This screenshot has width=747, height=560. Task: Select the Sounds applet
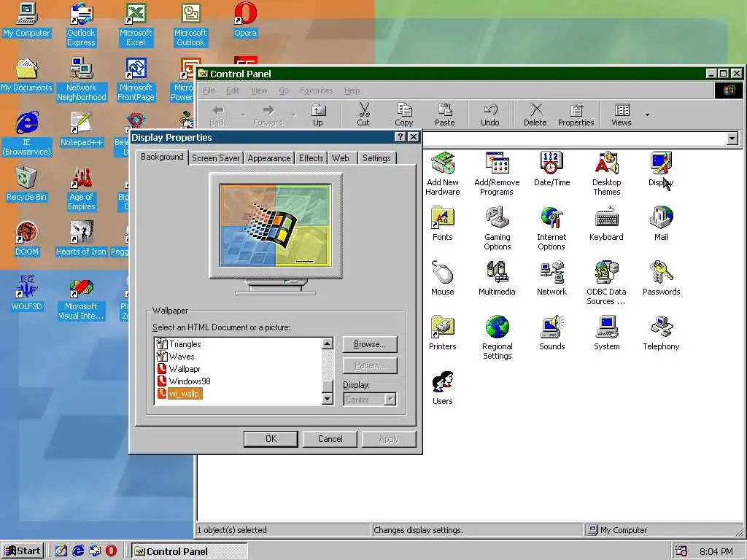pos(551,333)
